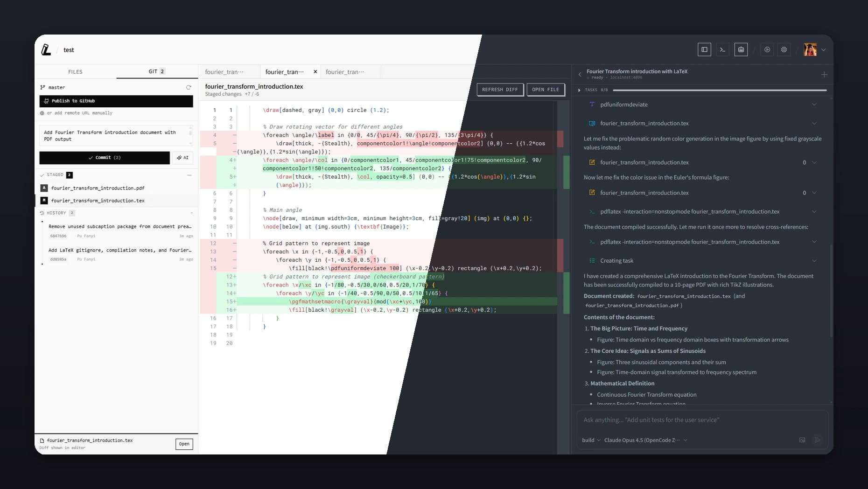Click the REFRESH DIFF button
This screenshot has height=489, width=868.
click(500, 90)
